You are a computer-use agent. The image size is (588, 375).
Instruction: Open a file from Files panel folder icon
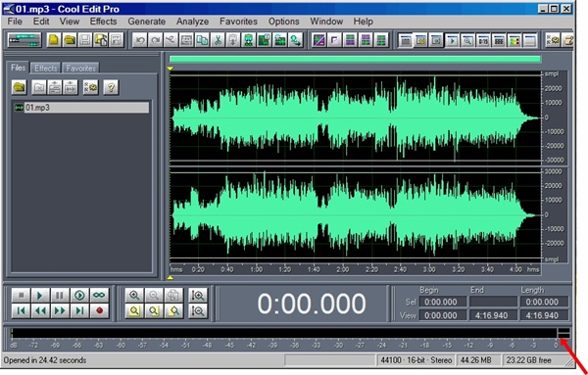coord(20,88)
